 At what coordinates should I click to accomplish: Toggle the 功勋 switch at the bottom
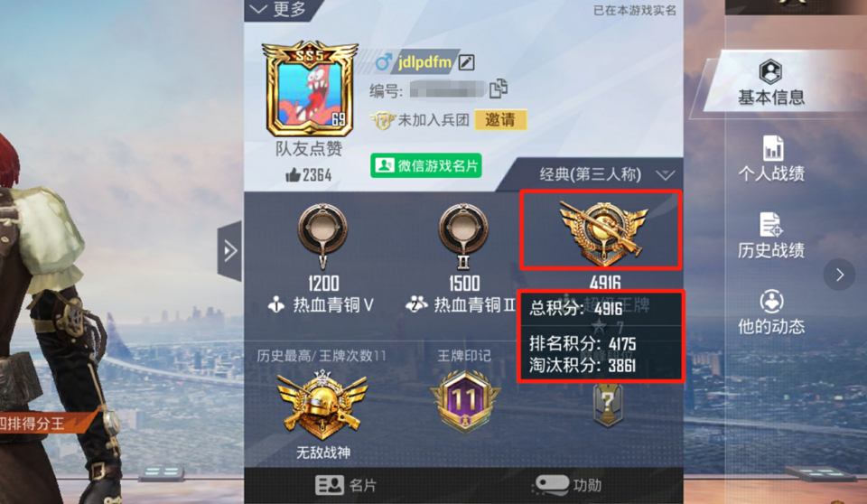pos(552,485)
